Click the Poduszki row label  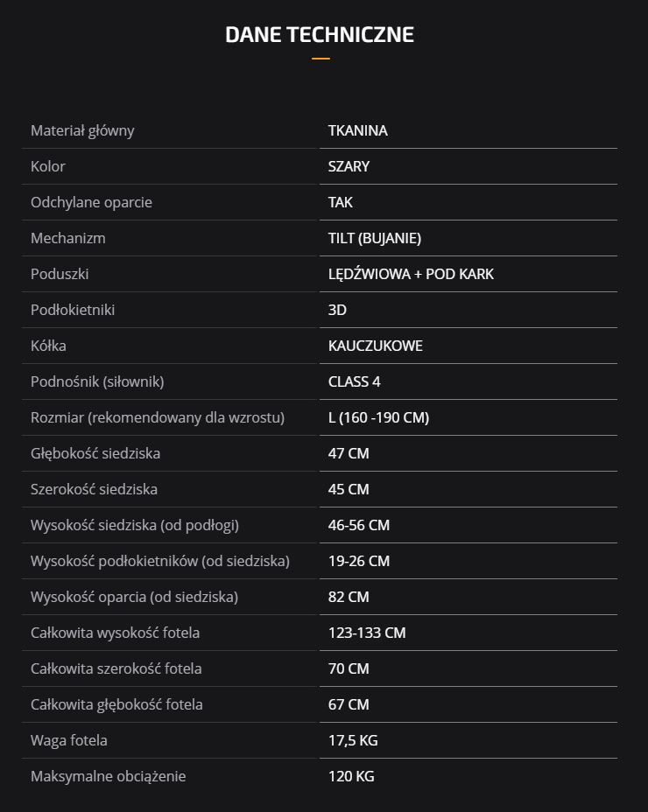60,274
